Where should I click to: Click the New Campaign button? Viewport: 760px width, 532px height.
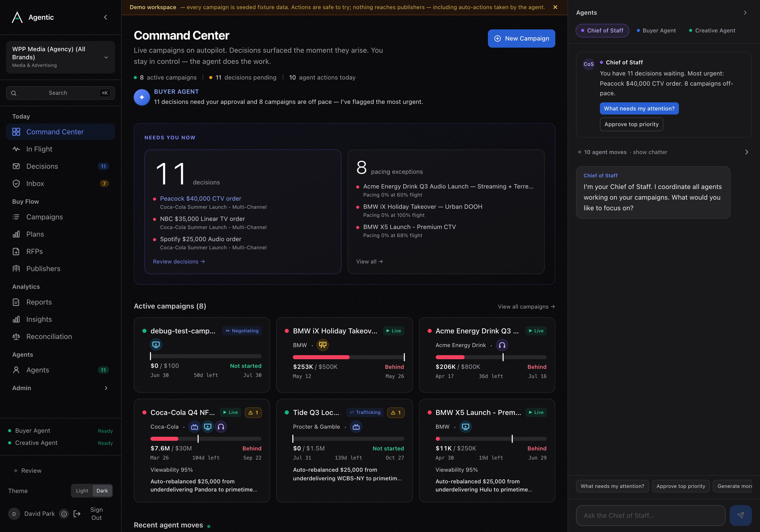click(521, 39)
